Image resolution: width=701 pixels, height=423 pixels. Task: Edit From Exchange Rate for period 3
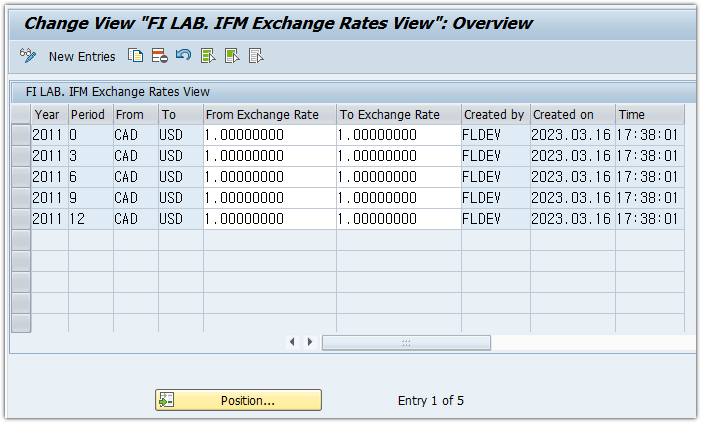point(269,156)
